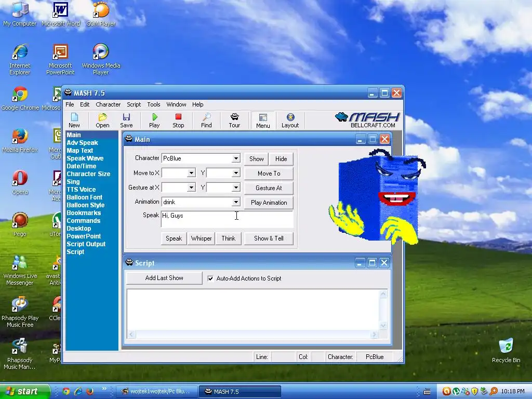
Task: Select Script Output in the sidebar
Action: (x=86, y=244)
